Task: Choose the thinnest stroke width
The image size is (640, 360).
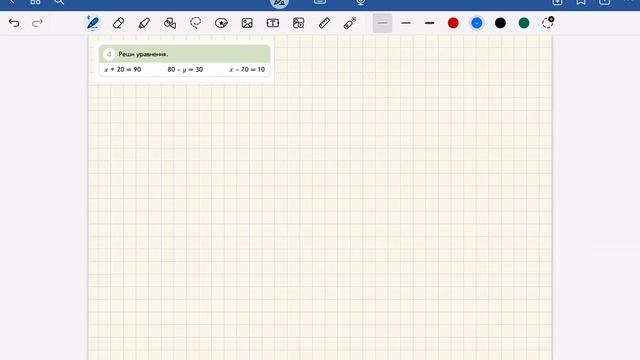Action: point(382,23)
